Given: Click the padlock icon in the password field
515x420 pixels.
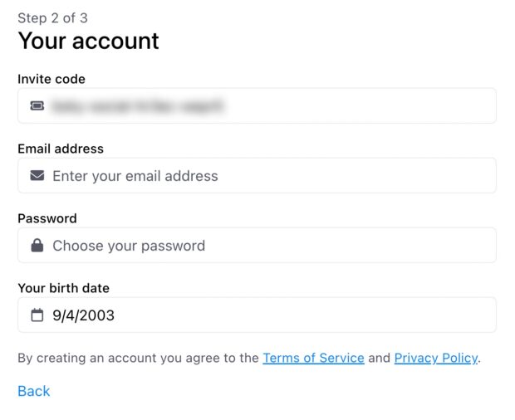Looking at the screenshot, I should point(37,246).
